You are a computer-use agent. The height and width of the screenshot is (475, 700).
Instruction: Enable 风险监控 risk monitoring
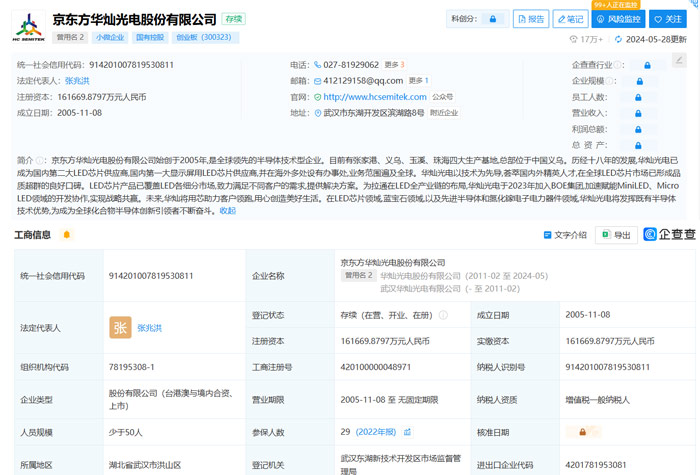point(618,19)
